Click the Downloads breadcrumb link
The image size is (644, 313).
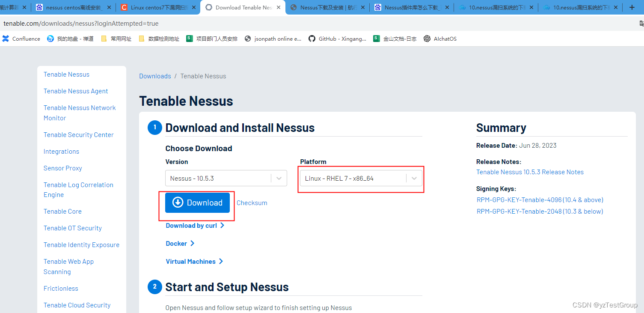(x=155, y=76)
